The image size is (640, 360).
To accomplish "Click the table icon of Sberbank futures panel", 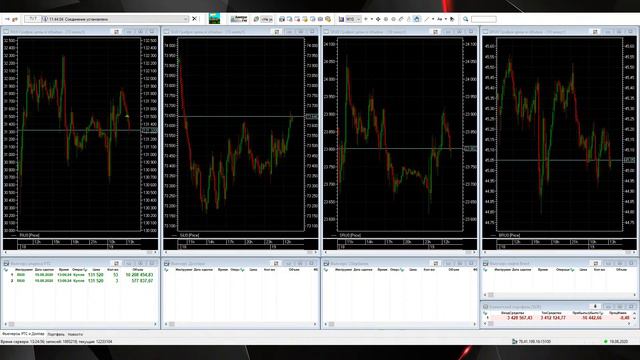I will pos(326,264).
